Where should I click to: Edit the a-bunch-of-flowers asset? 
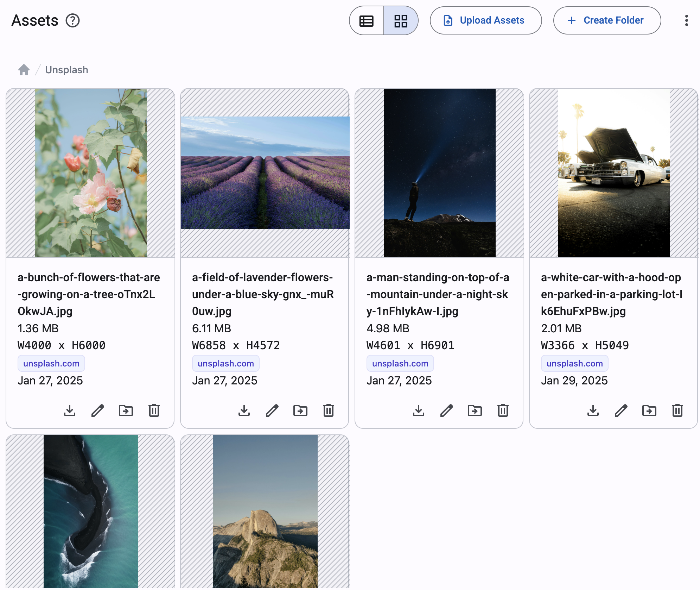tap(98, 410)
